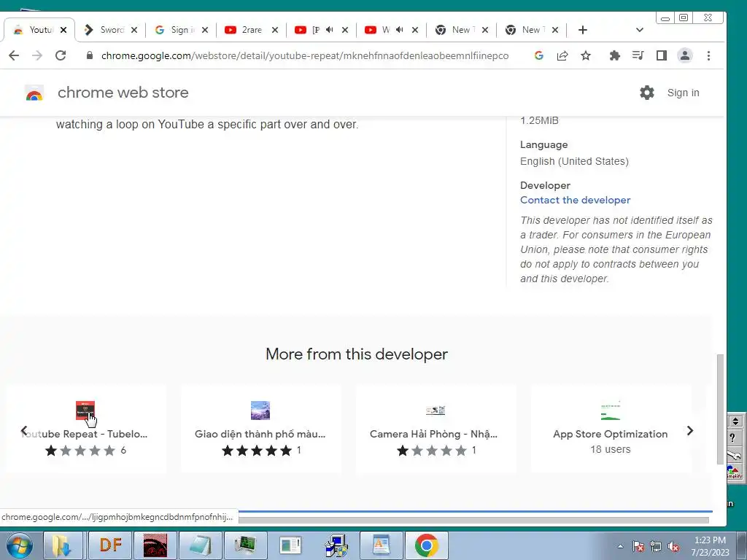Open Chrome three-dot menu
The image size is (747, 560).
[708, 55]
